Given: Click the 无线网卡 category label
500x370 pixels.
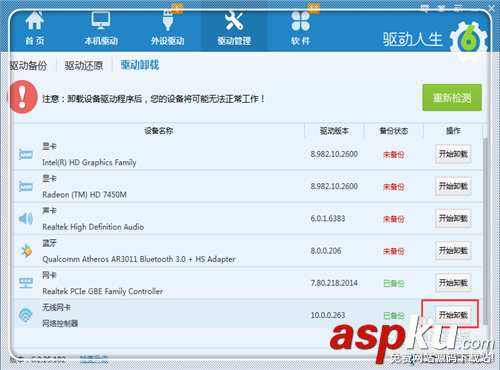Looking at the screenshot, I should click(56, 307).
